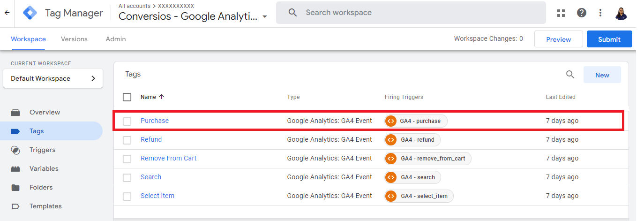
Task: Click the Tag Manager logo icon
Action: (30, 13)
